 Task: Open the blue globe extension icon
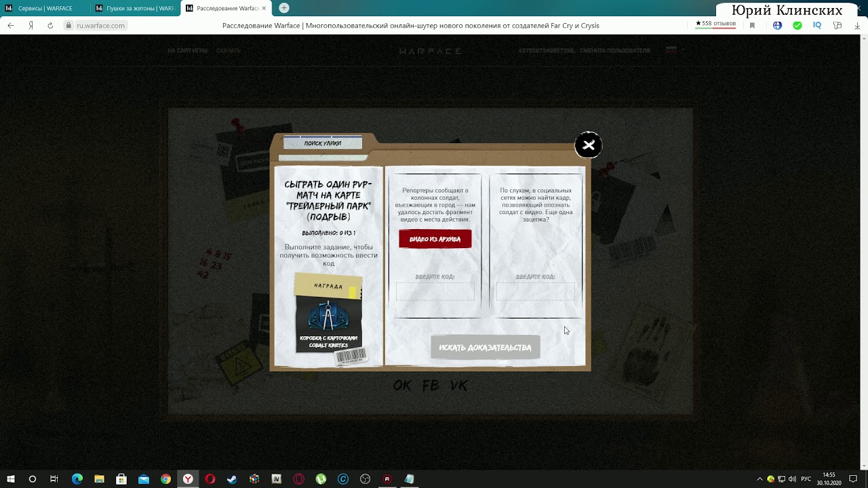777,25
